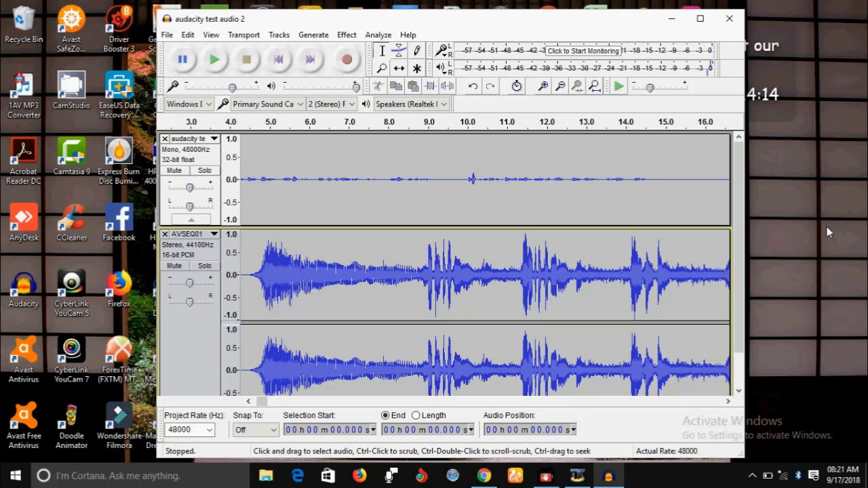The height and width of the screenshot is (488, 868).
Task: Click the Paste clipboard icon
Action: (x=412, y=86)
